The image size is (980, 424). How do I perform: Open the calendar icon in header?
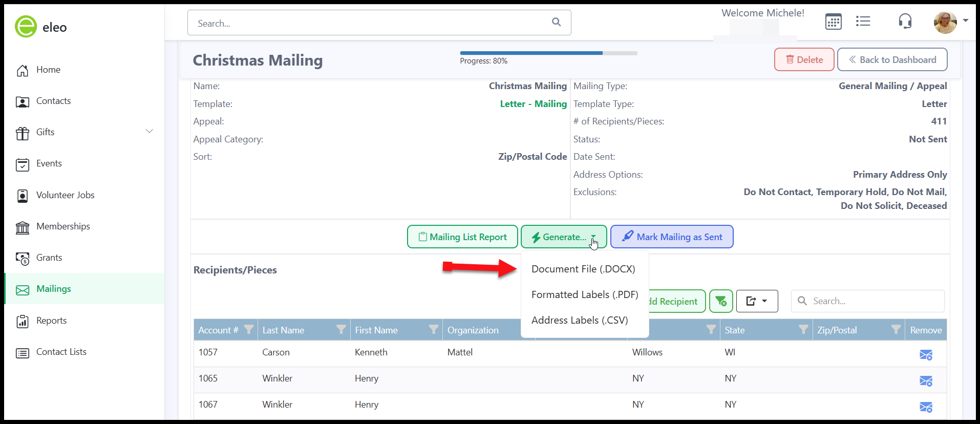pyautogui.click(x=833, y=22)
